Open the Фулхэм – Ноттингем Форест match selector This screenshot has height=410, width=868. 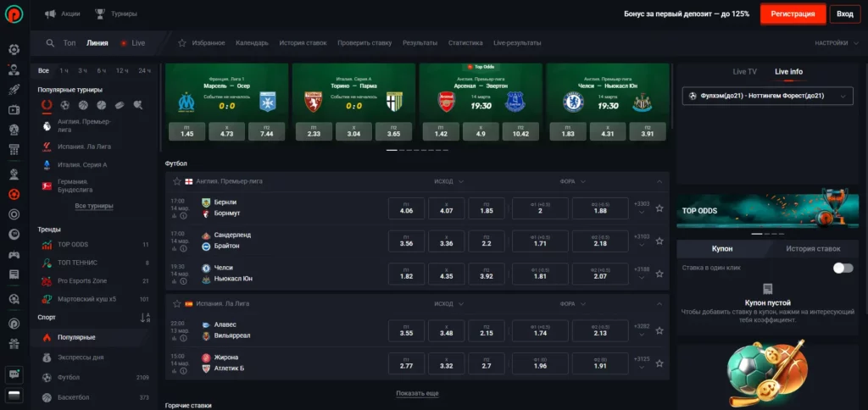tap(767, 96)
